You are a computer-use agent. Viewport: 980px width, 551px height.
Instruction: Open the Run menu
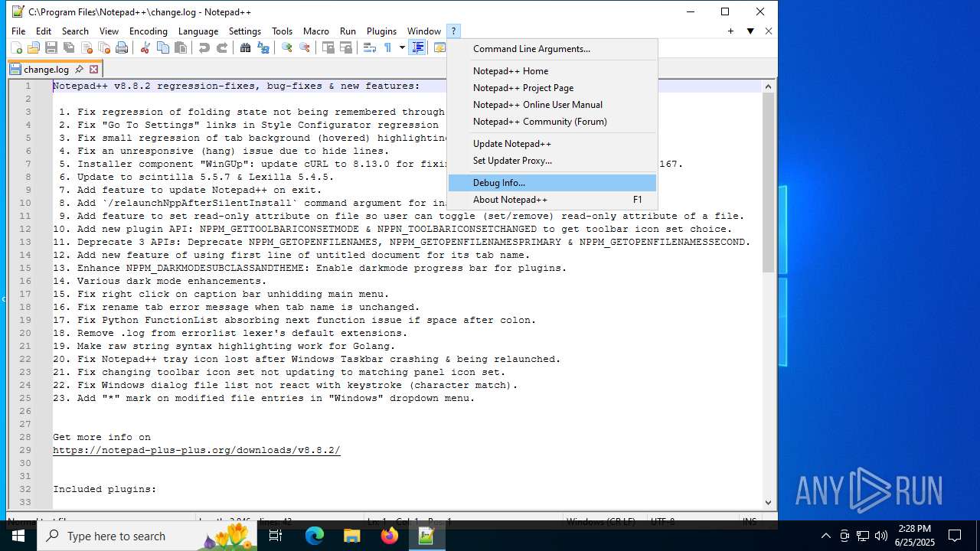click(348, 31)
